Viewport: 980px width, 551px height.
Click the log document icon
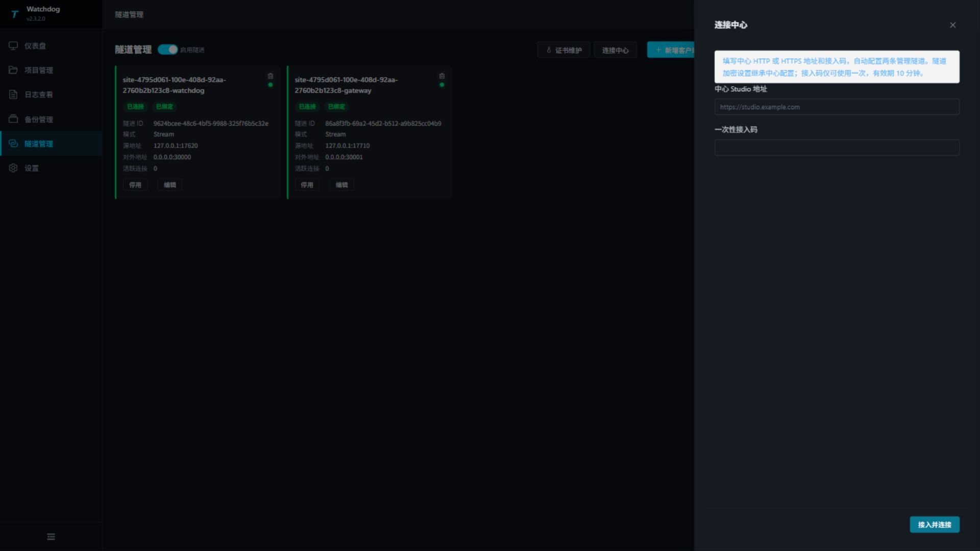13,94
